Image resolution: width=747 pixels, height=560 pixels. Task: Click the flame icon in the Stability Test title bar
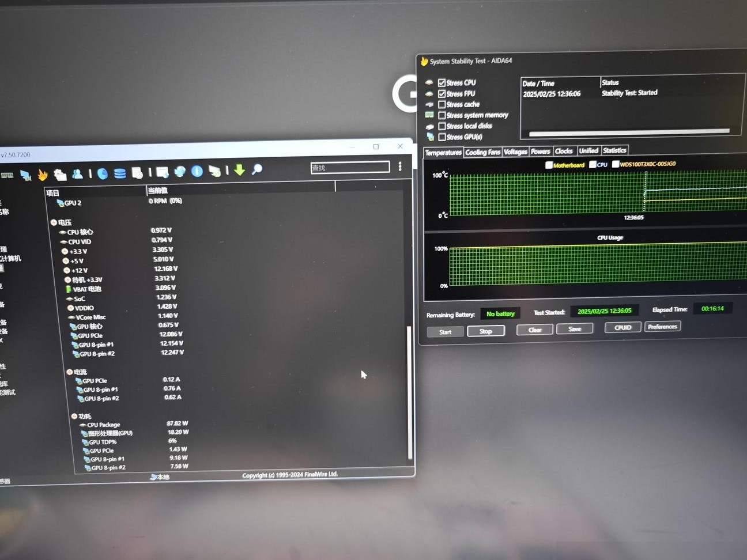point(424,61)
